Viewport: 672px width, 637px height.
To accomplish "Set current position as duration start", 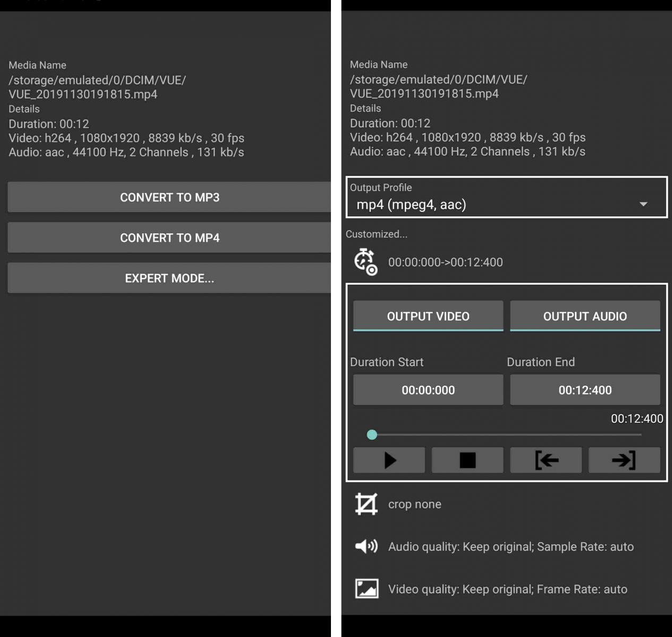I will click(545, 460).
